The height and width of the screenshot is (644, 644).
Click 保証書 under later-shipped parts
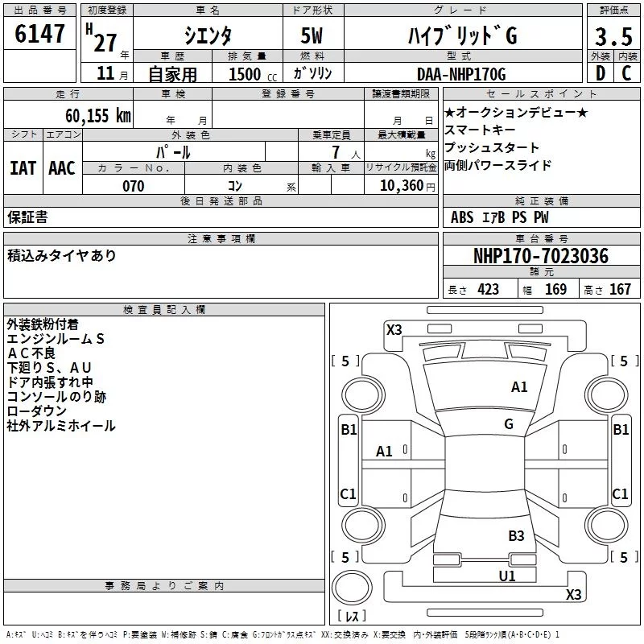[27, 217]
